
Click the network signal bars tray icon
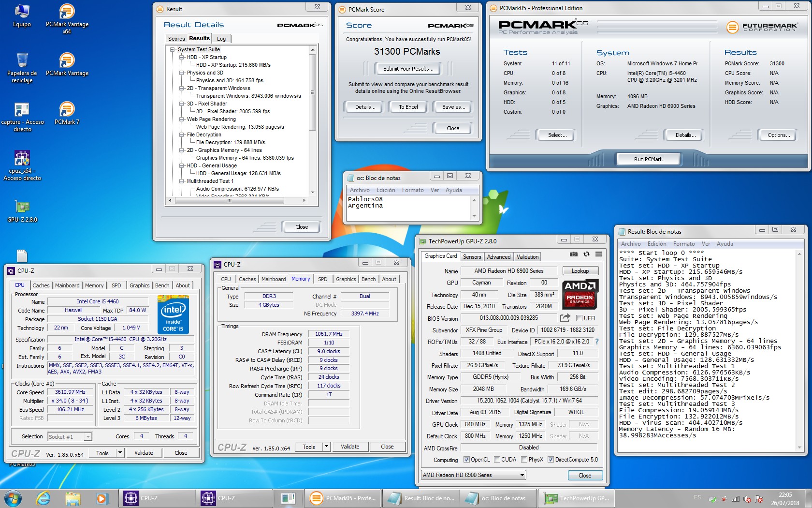point(736,499)
